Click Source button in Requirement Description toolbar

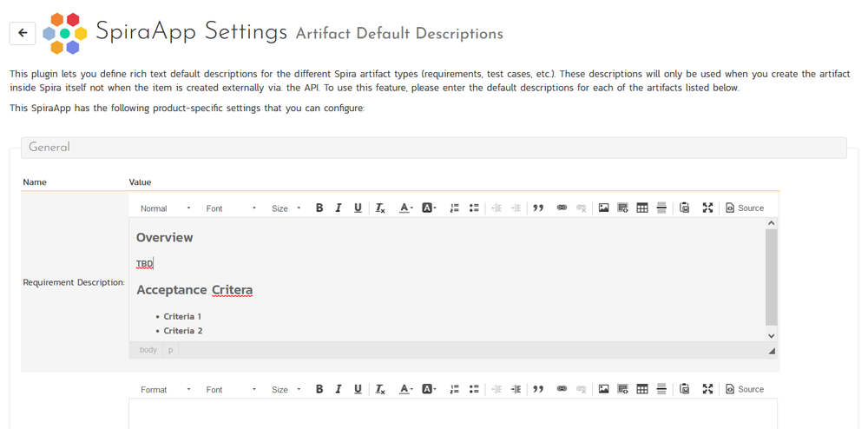[745, 208]
